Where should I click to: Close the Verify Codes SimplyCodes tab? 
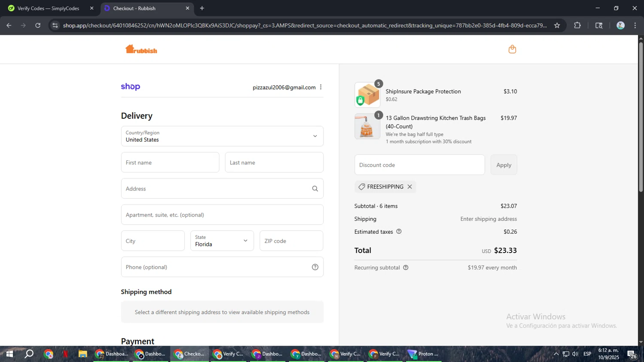pos(91,8)
